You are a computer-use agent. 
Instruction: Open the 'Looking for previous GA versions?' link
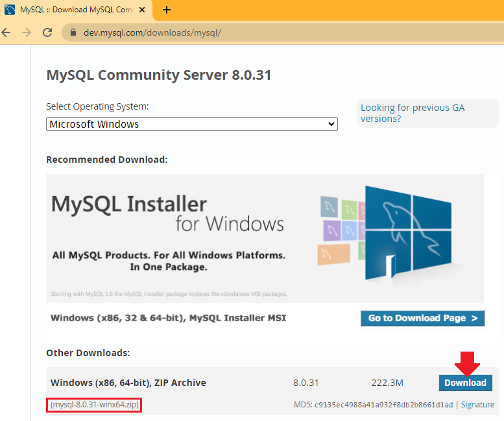pos(413,113)
